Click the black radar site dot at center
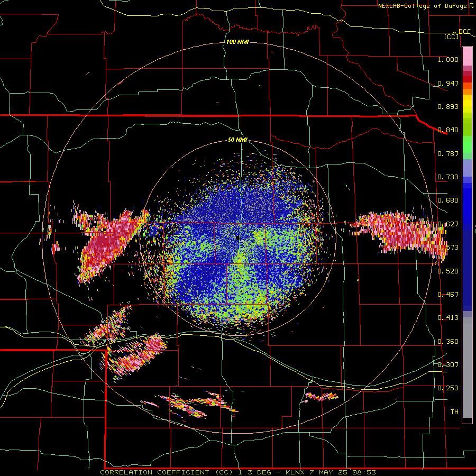This screenshot has height=476, width=476. [x=237, y=237]
